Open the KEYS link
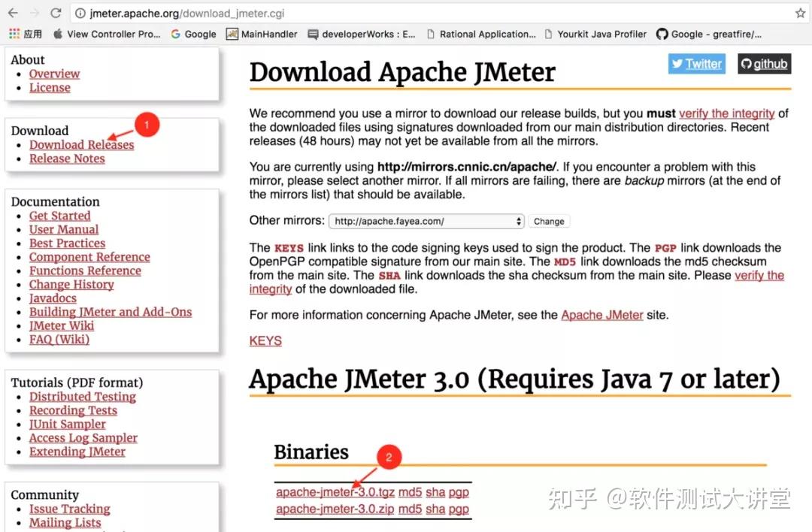Viewport: 812px width, 532px height. [265, 340]
